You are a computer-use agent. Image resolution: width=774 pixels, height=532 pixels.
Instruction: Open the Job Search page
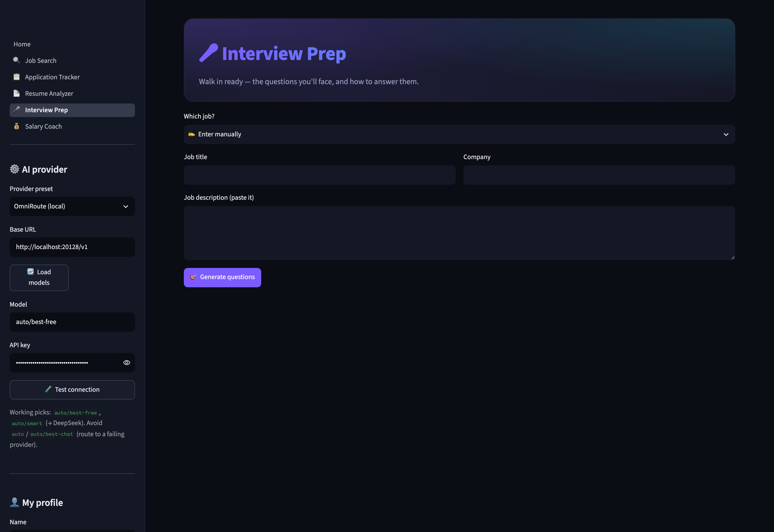(72, 60)
